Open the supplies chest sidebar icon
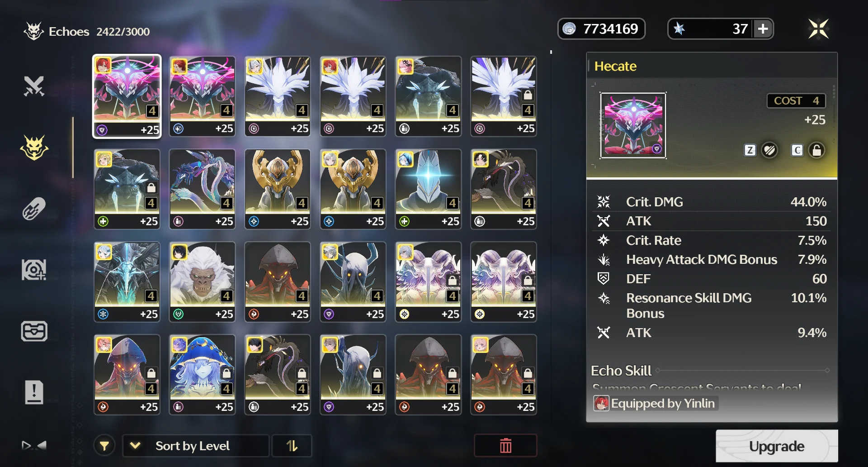This screenshot has width=868, height=467. point(34,331)
